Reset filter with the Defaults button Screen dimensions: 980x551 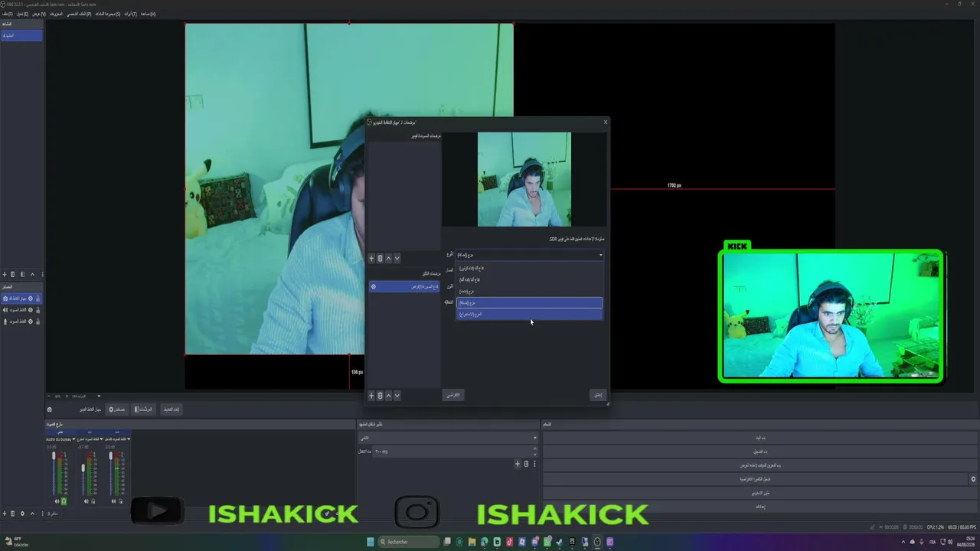[x=453, y=395]
